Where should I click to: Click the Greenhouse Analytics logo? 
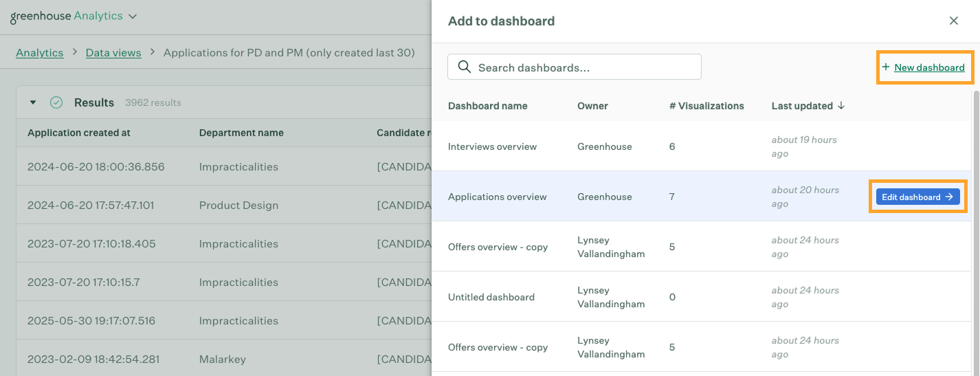pos(66,16)
